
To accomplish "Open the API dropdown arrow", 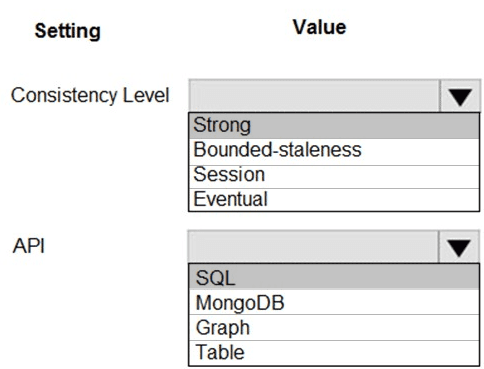I will click(x=459, y=246).
